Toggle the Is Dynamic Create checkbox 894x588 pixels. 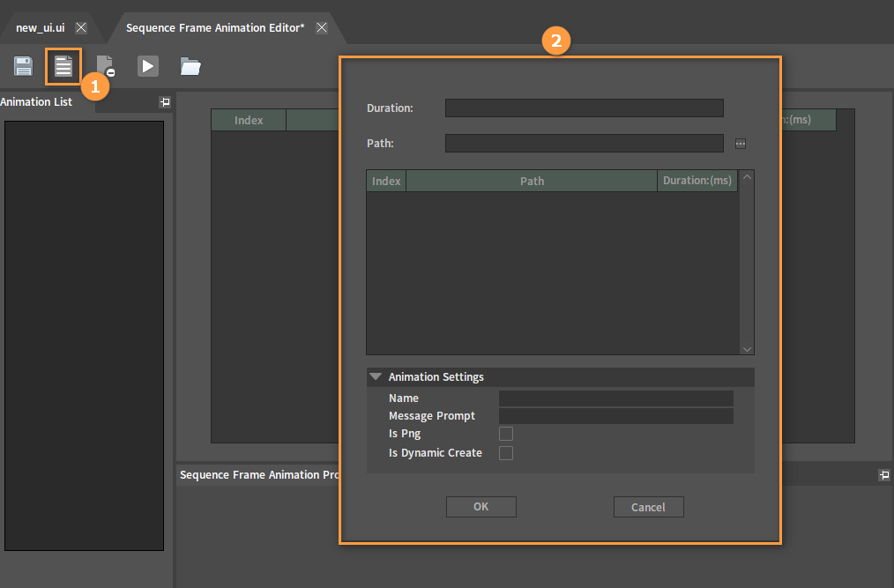[x=506, y=453]
